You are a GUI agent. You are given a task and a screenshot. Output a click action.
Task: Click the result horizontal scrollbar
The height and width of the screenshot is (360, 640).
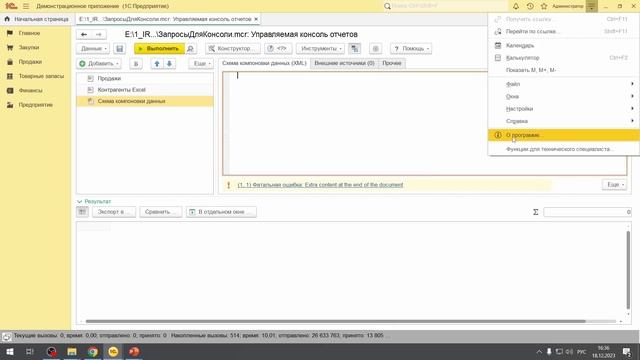click(x=336, y=321)
